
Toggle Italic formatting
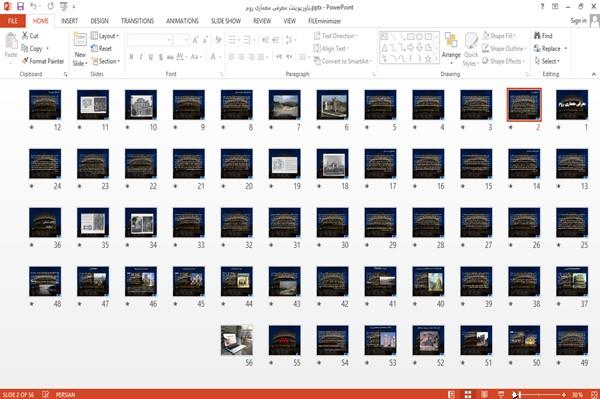pos(141,57)
